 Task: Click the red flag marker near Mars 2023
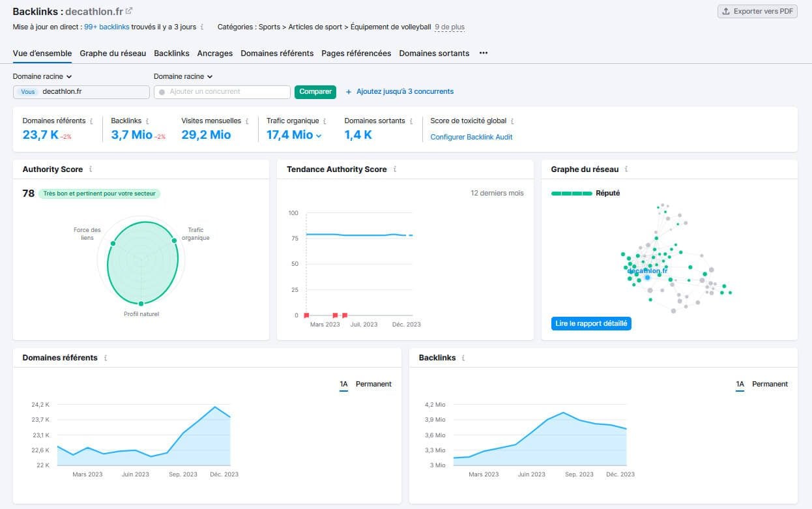(x=336, y=315)
